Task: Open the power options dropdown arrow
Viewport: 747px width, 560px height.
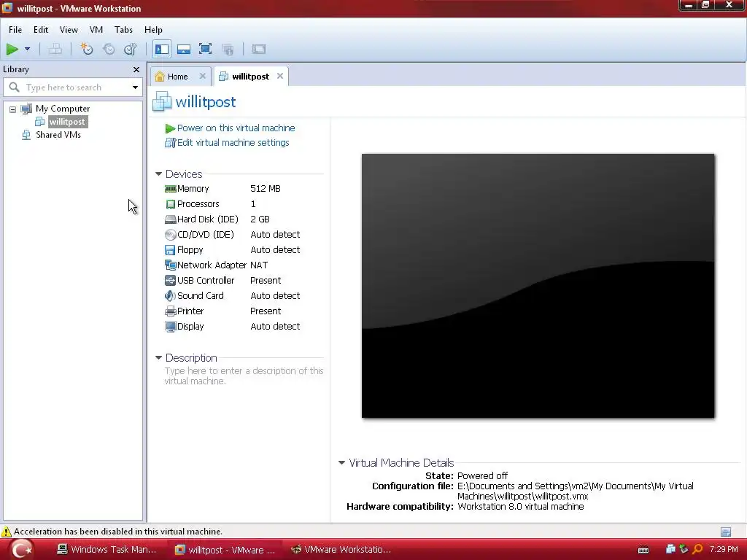Action: 27,49
